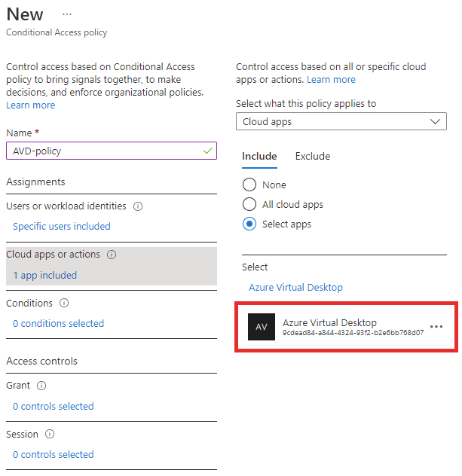The image size is (462, 476).
Task: Open Learn more link about cloud apps
Action: pyautogui.click(x=331, y=80)
